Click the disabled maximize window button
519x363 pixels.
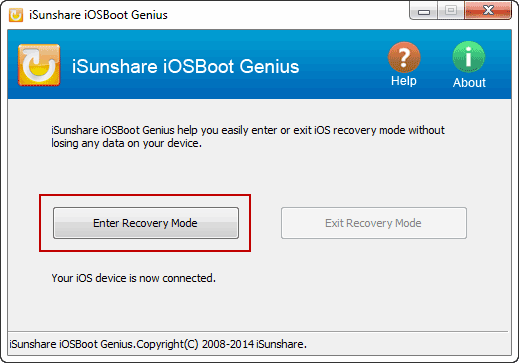pyautogui.click(x=451, y=11)
